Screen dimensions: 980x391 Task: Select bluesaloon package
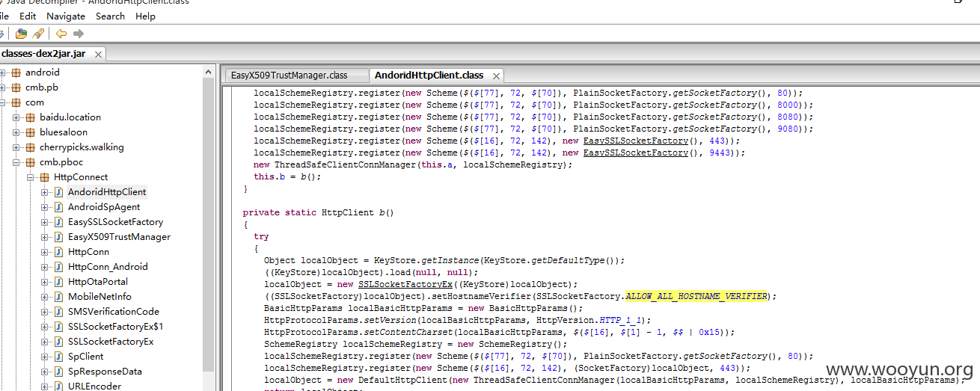point(64,132)
